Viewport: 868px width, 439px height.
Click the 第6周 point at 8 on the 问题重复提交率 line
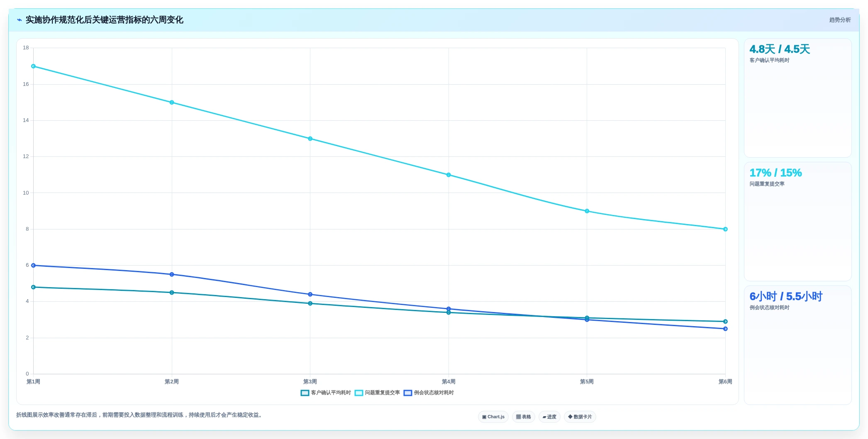click(x=725, y=229)
